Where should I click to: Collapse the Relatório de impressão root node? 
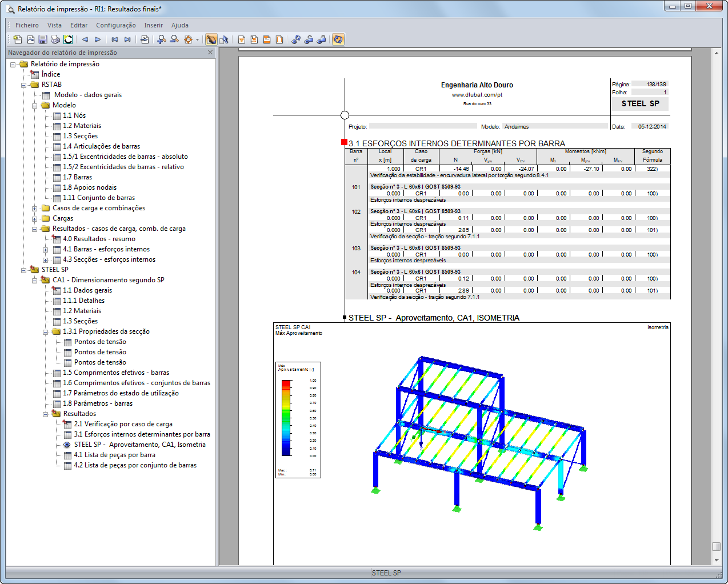tap(13, 64)
